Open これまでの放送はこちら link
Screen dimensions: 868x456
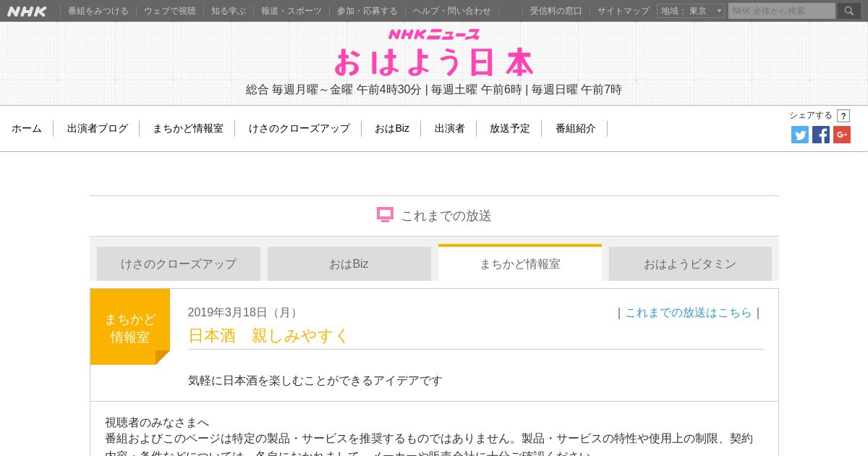click(689, 313)
